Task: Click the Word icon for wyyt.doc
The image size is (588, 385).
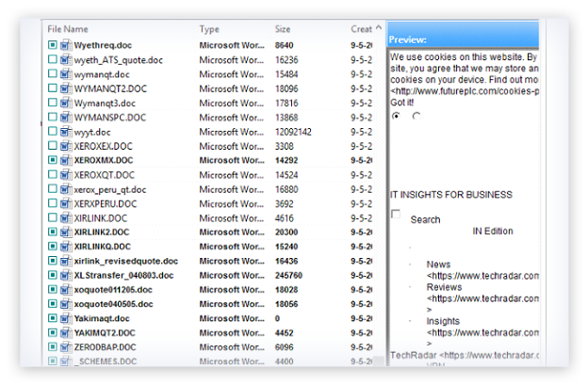Action: tap(65, 132)
